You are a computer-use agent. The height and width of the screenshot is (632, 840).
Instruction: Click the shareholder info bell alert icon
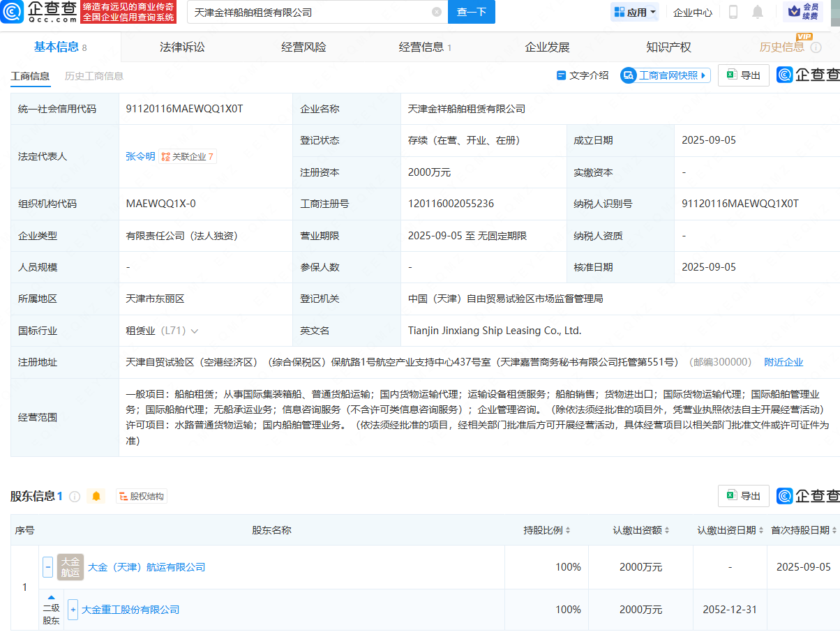click(x=96, y=496)
